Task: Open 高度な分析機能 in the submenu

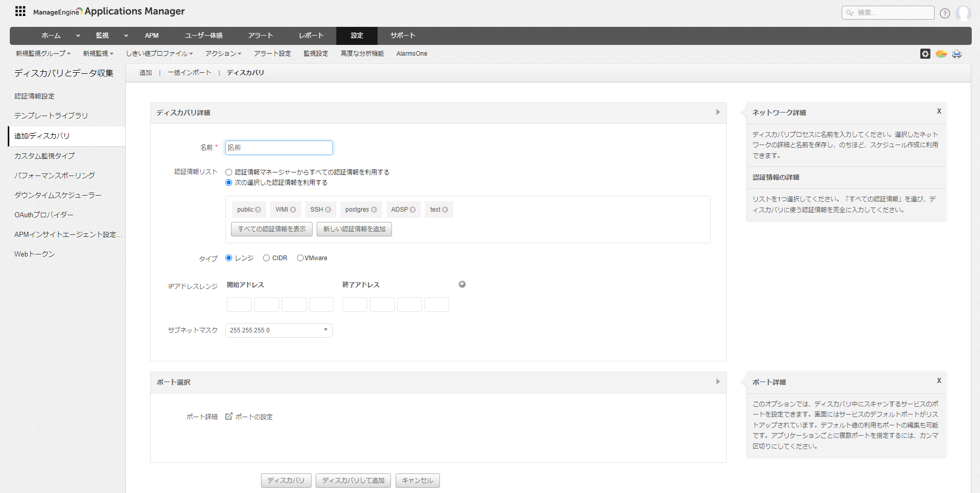Action: (x=362, y=54)
